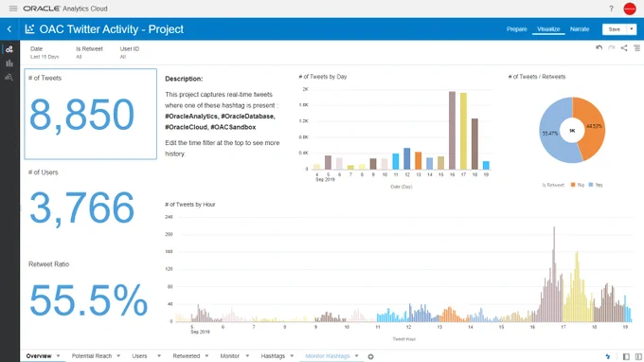Screen dimensions: 644x362
Task: Select the Potential Reach canvas tab
Action: pos(92,355)
